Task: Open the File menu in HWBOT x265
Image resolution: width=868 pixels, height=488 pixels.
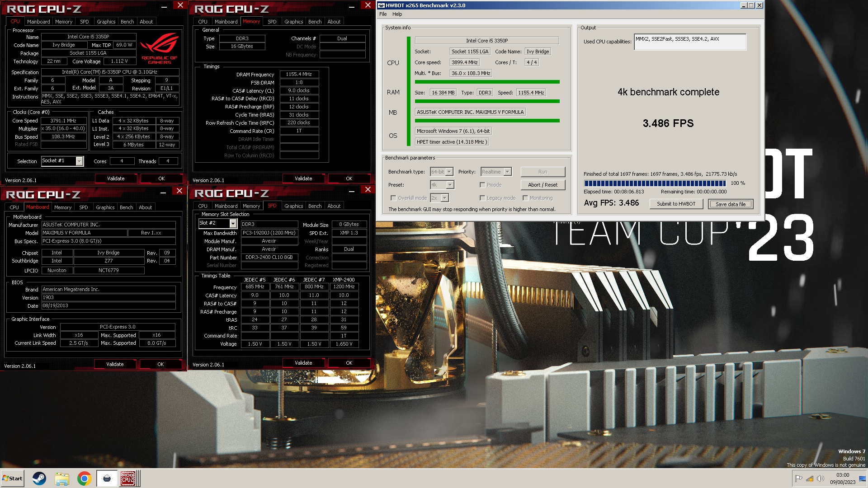Action: pos(383,14)
